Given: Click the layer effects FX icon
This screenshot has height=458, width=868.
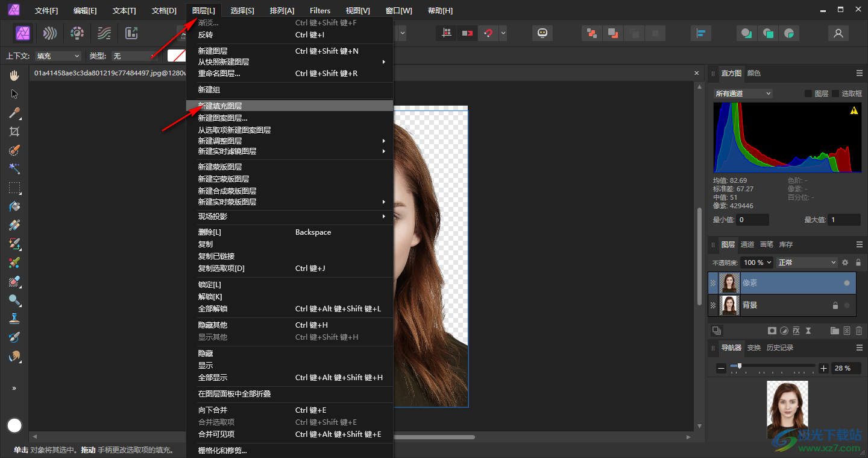Looking at the screenshot, I should point(796,331).
